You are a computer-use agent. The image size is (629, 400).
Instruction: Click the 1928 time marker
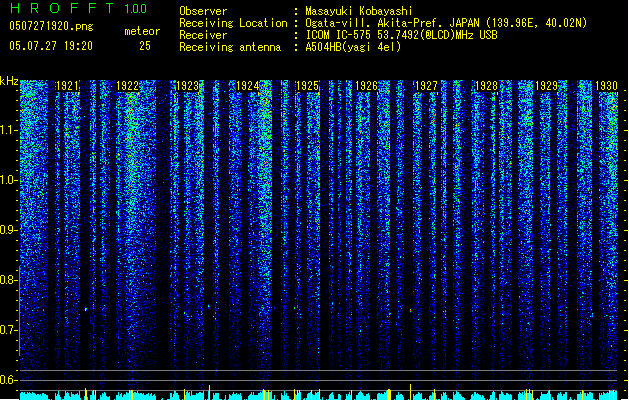486,86
